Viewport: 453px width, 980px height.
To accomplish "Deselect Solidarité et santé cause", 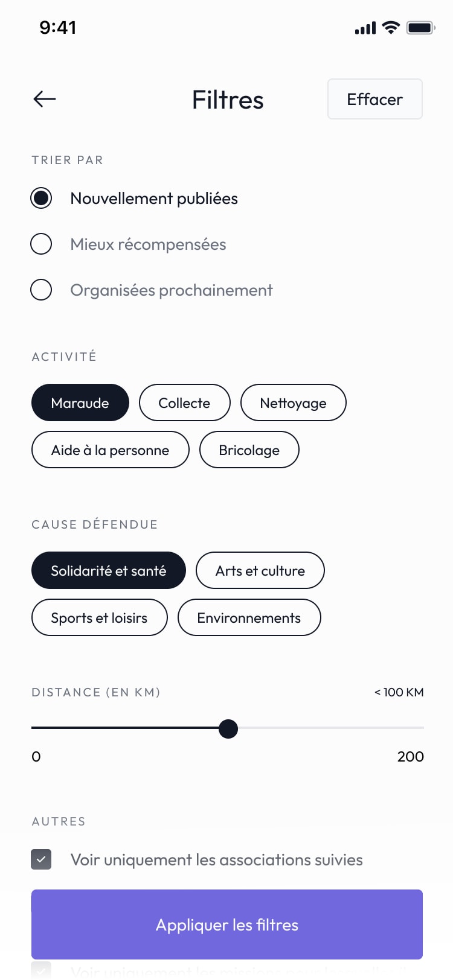I will (109, 570).
